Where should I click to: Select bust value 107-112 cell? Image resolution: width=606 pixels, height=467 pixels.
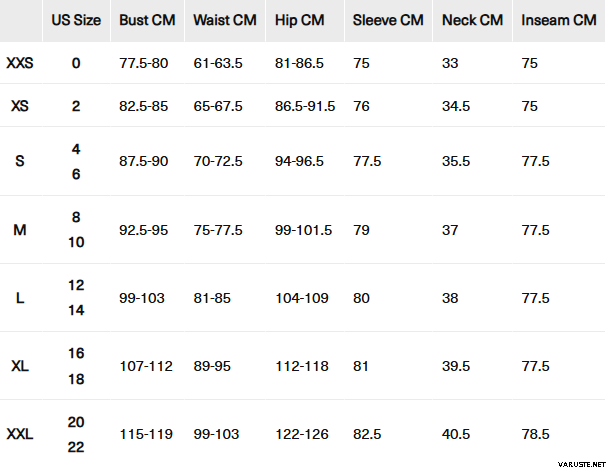146,366
